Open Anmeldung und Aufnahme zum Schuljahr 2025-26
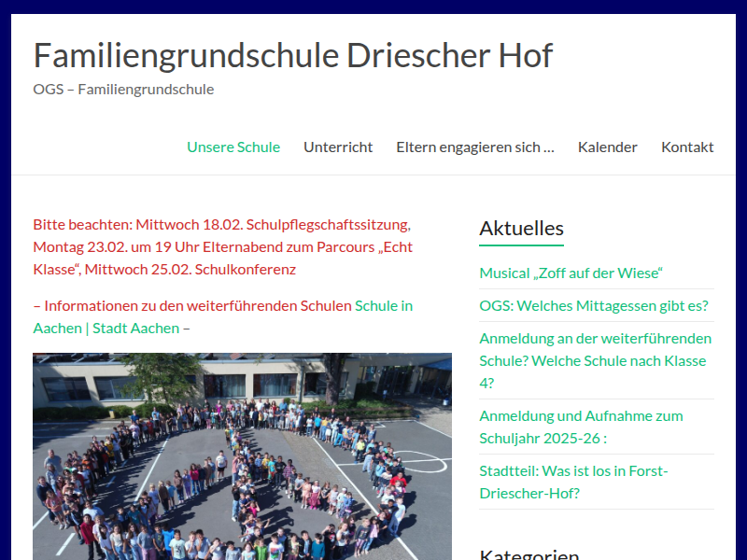The width and height of the screenshot is (747, 560). (581, 426)
